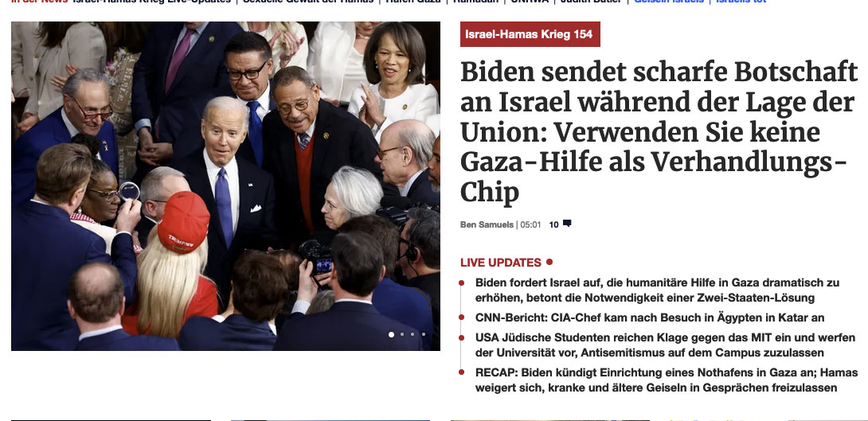Click the red live dot beside LIVE UPDATES
Screen dimensions: 868x421
click(x=549, y=262)
